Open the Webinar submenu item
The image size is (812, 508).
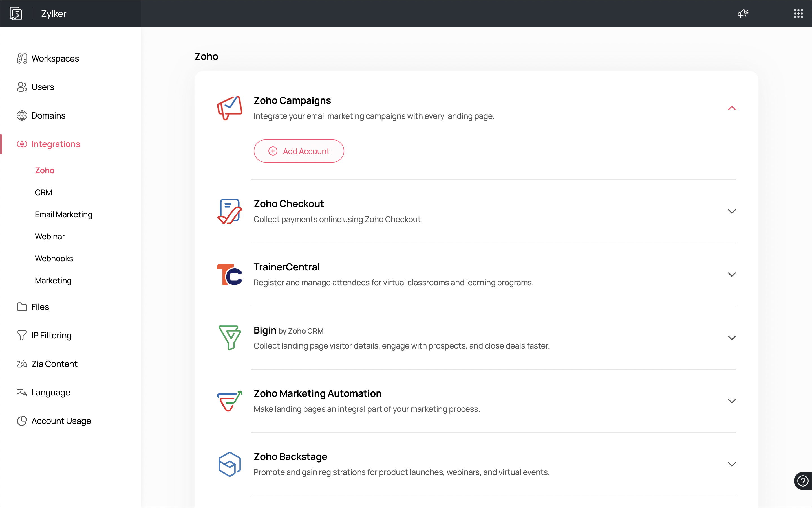click(50, 237)
